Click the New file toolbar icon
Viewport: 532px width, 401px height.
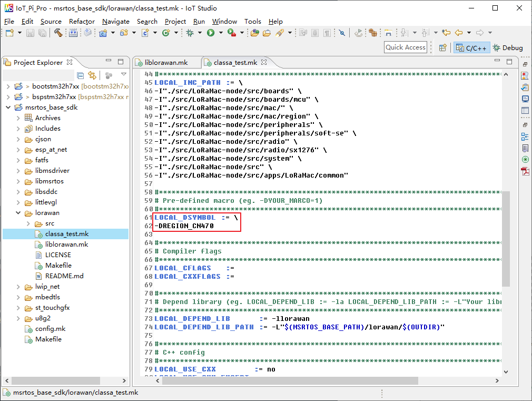[9, 33]
